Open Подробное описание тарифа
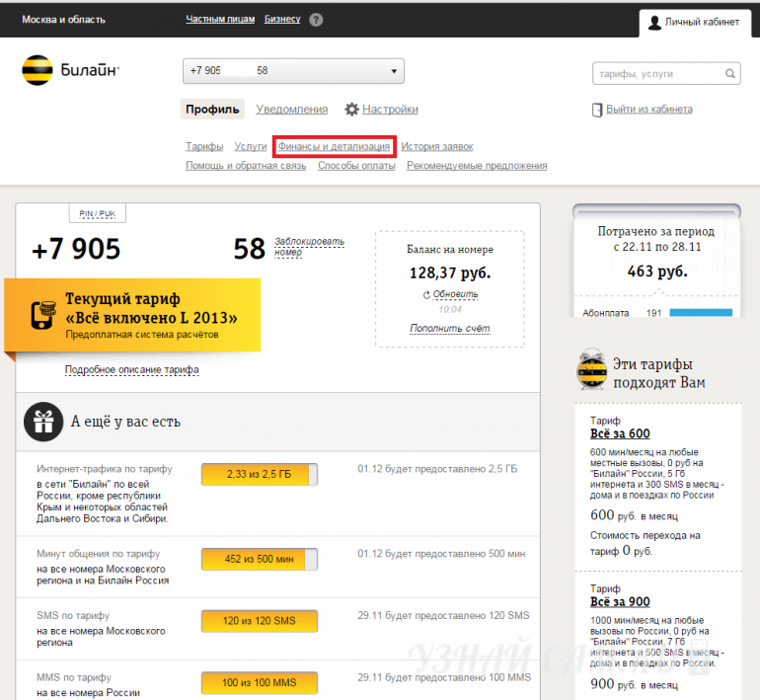The width and height of the screenshot is (760, 700). tap(132, 370)
